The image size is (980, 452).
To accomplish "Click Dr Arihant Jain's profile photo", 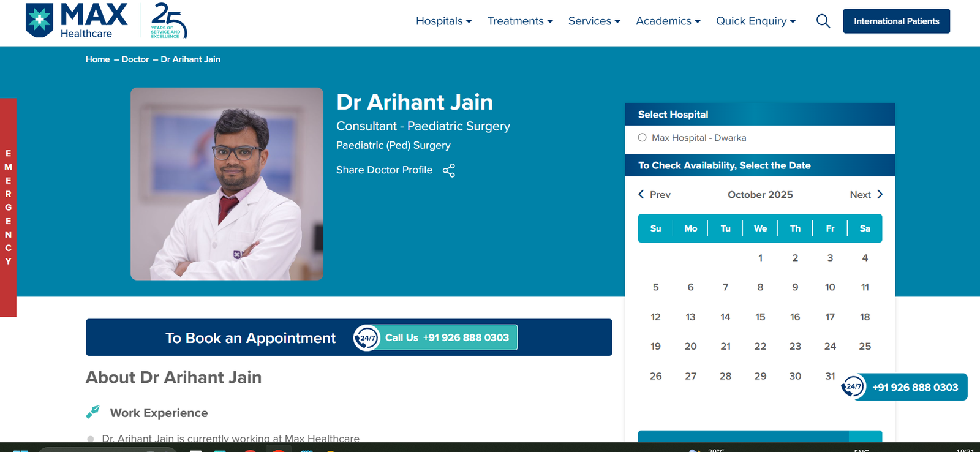I will (x=227, y=184).
